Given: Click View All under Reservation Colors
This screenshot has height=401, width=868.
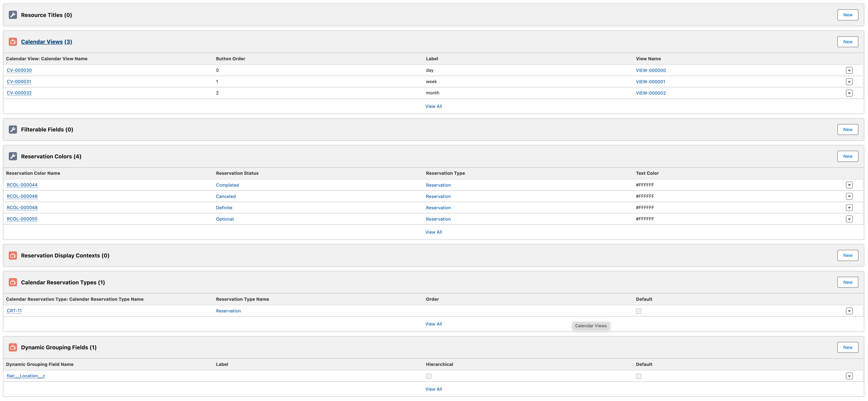Looking at the screenshot, I should point(433,232).
